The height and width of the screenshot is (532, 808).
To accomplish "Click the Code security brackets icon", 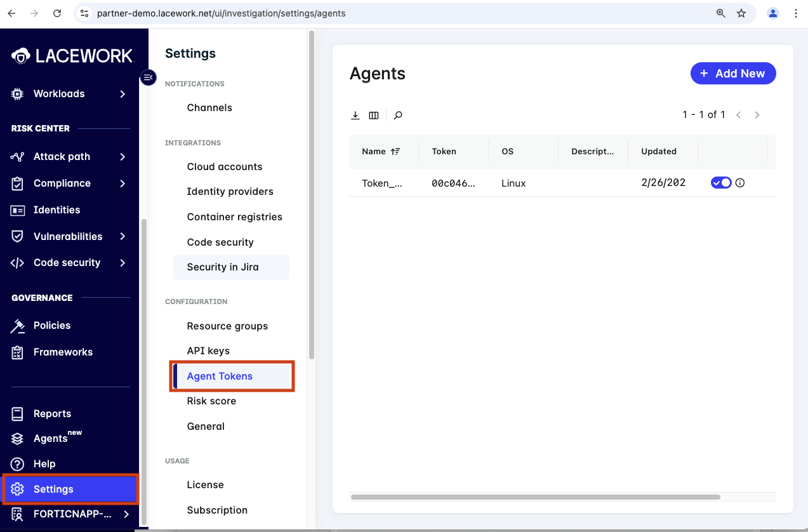I will (x=18, y=263).
